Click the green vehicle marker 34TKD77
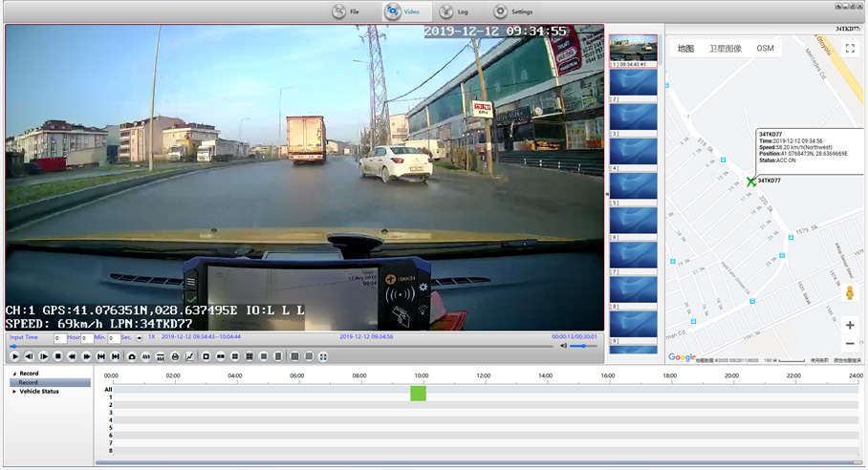Viewport: 868px width, 470px height. point(750,181)
